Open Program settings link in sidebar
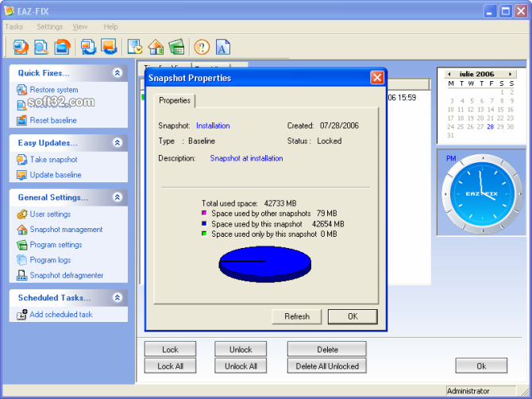 [56, 245]
